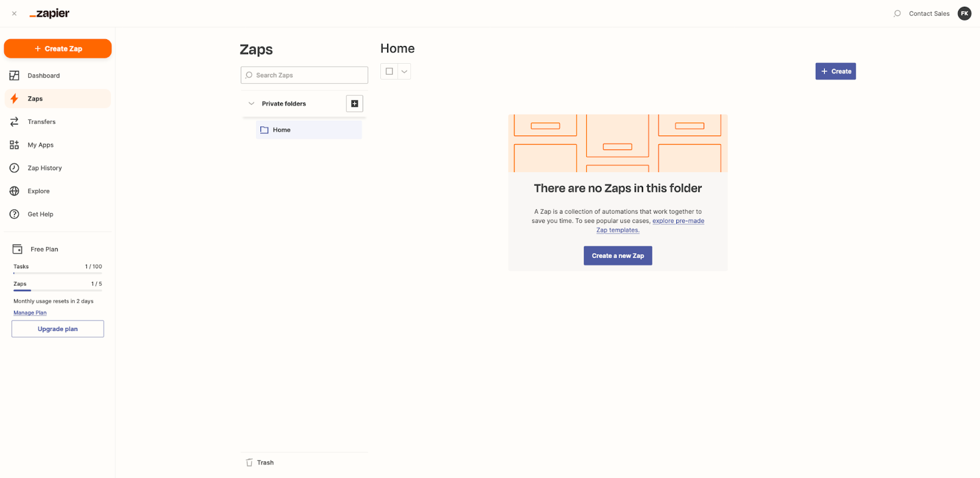Click the Zaps usage progress bar

click(x=58, y=290)
